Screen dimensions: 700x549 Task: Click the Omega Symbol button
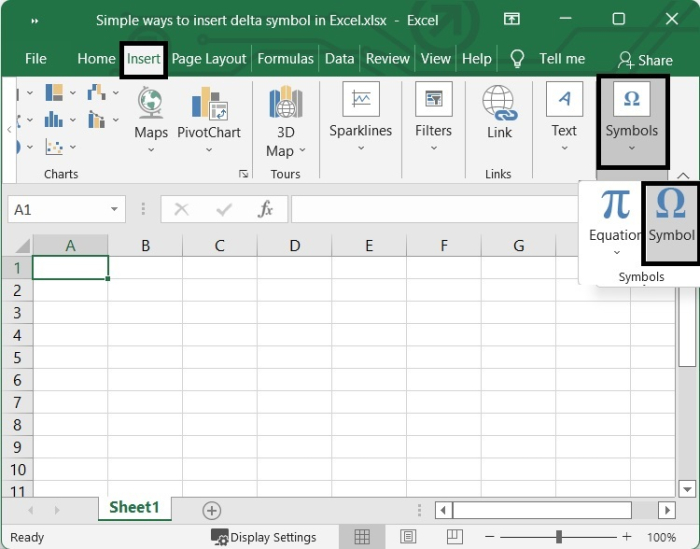point(671,222)
